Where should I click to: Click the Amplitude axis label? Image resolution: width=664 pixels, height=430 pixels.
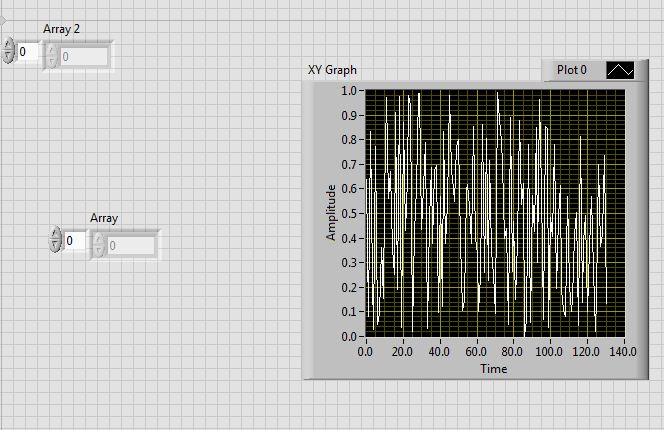coord(331,213)
